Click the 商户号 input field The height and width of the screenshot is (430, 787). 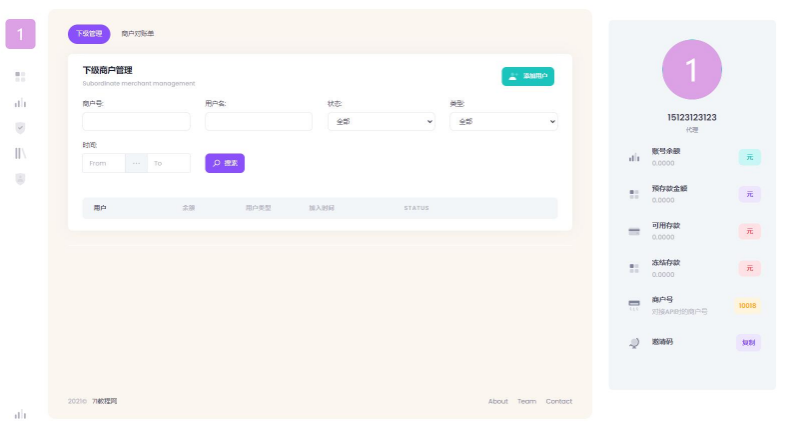tap(136, 121)
